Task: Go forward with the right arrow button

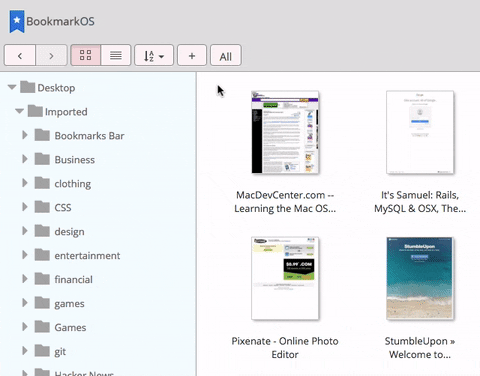Action: 51,55
